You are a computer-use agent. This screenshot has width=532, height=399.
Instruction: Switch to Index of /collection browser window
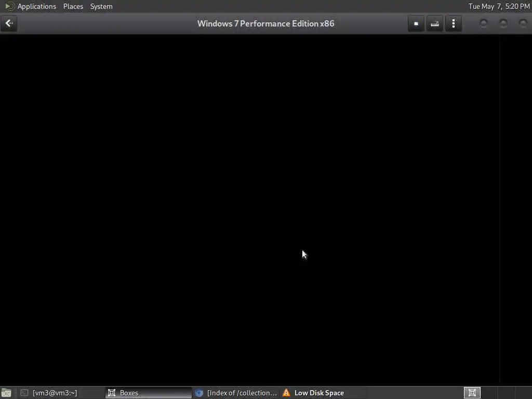pyautogui.click(x=235, y=393)
